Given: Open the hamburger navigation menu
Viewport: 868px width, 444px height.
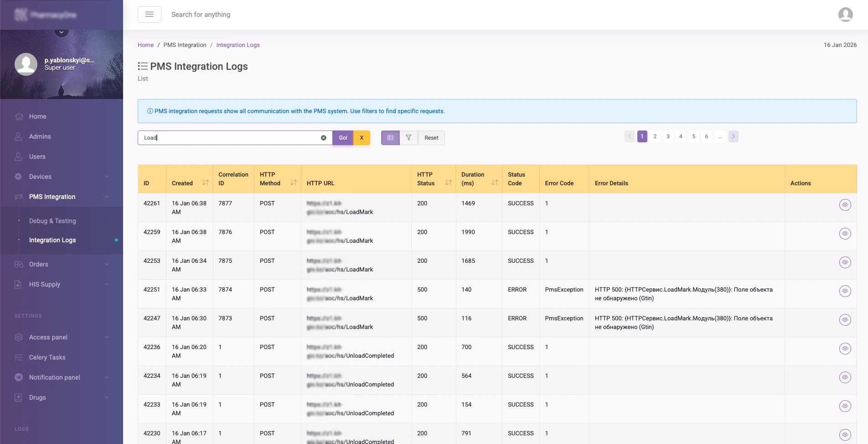Looking at the screenshot, I should pos(149,14).
